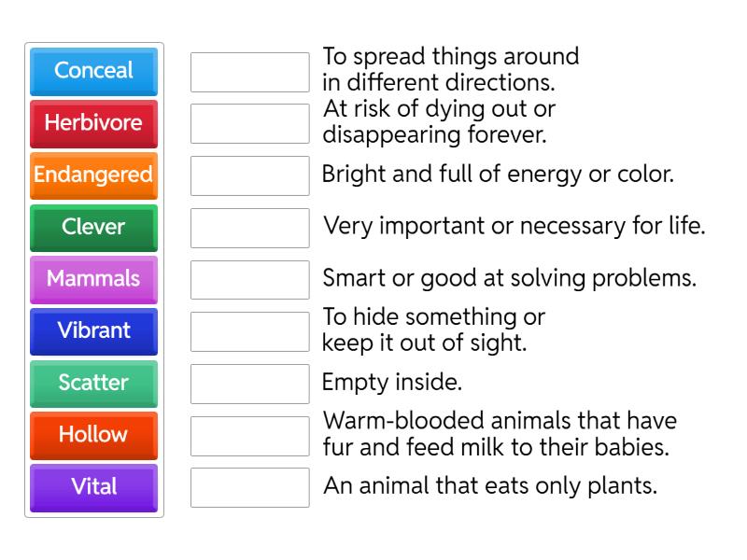Screen dimensions: 747x560
Task: Select the blue Conceal word tile
Action: point(93,72)
